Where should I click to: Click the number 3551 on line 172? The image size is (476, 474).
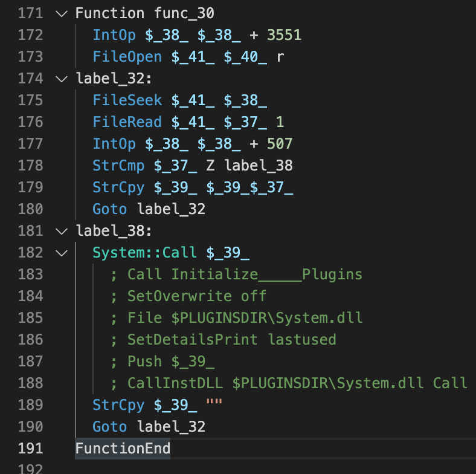pyautogui.click(x=284, y=35)
